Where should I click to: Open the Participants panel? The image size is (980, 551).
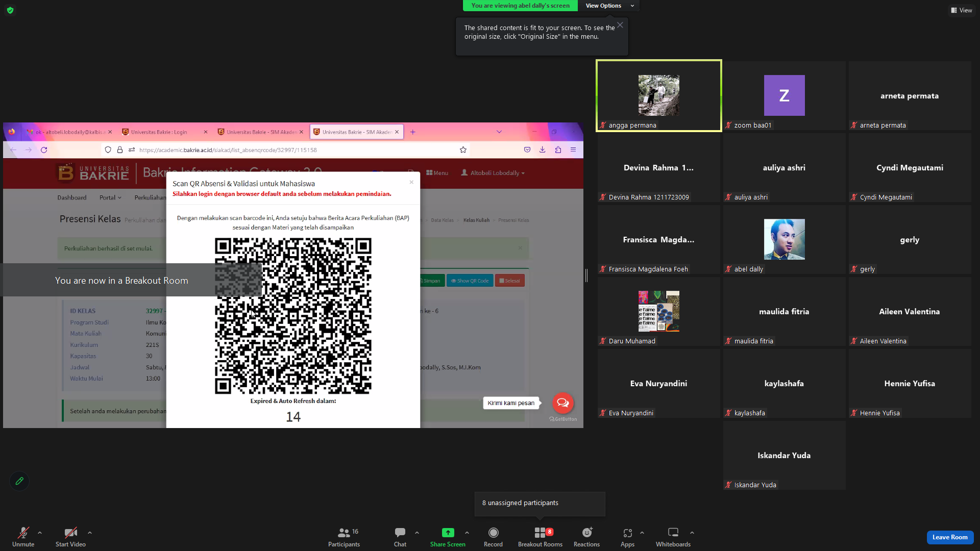[x=344, y=537]
